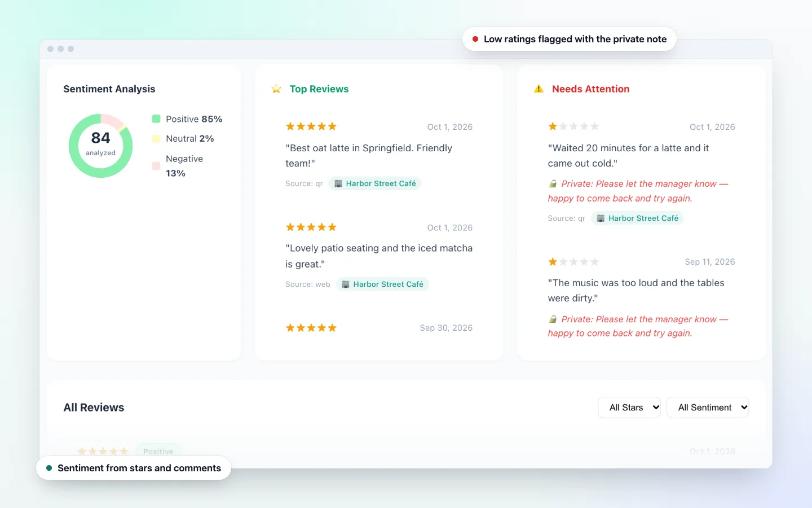Click the building icon on the cold latte review tag
The width and height of the screenshot is (812, 508).
click(x=601, y=218)
